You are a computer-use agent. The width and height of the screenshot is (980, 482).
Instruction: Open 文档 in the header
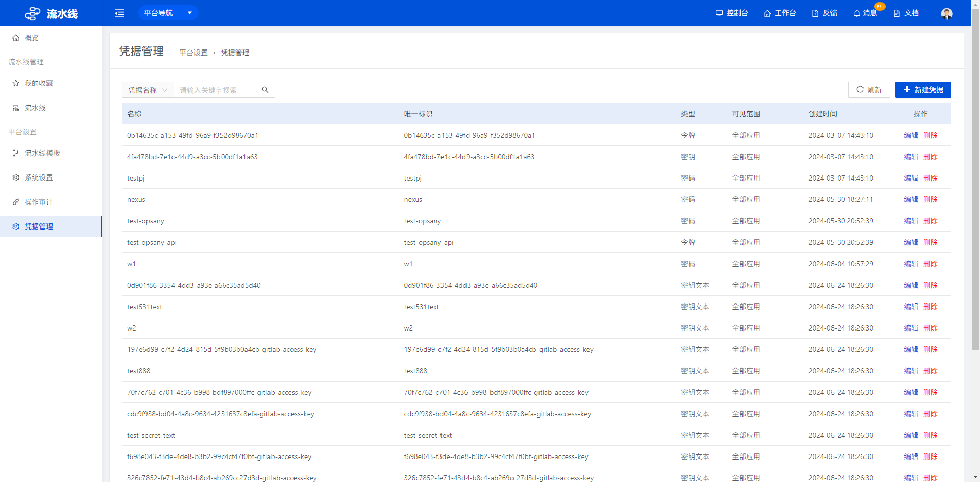906,13
